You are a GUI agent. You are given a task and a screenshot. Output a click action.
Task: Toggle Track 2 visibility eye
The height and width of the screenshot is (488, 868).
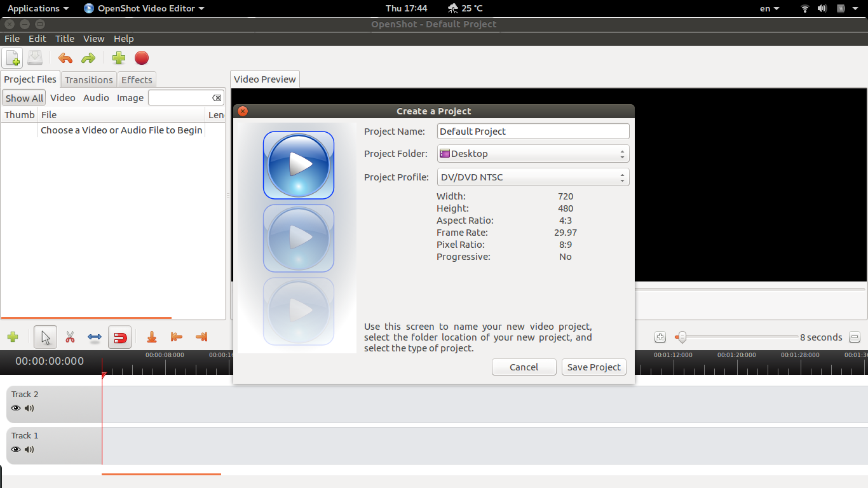click(x=16, y=408)
